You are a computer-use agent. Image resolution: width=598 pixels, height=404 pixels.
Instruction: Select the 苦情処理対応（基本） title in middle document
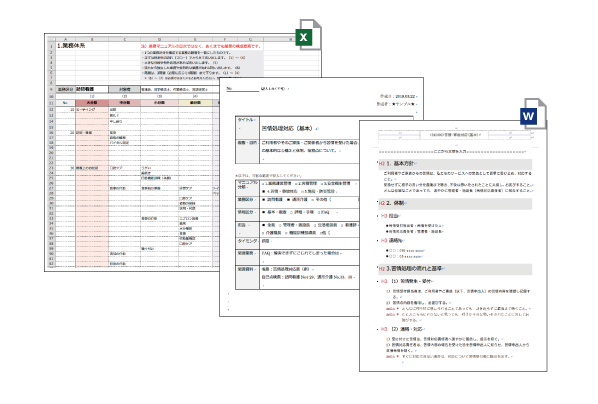point(287,129)
